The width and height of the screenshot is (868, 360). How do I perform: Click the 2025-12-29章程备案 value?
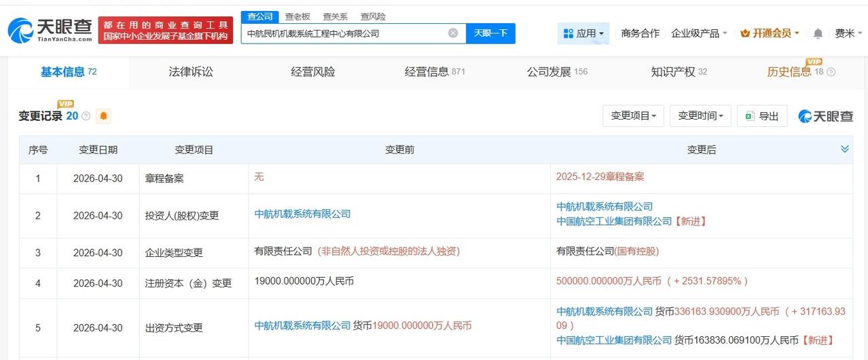click(600, 177)
